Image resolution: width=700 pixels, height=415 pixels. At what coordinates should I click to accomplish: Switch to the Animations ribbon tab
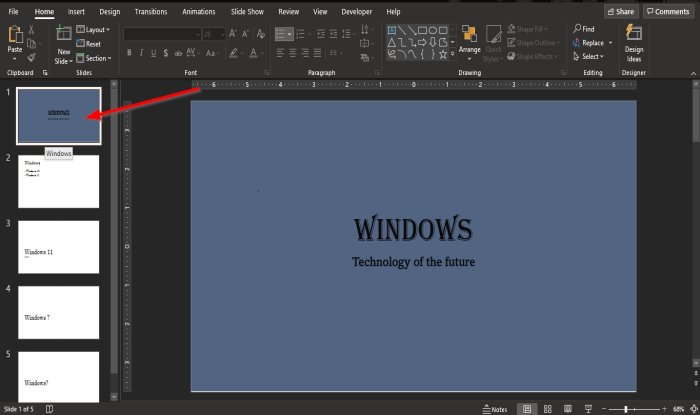coord(198,11)
